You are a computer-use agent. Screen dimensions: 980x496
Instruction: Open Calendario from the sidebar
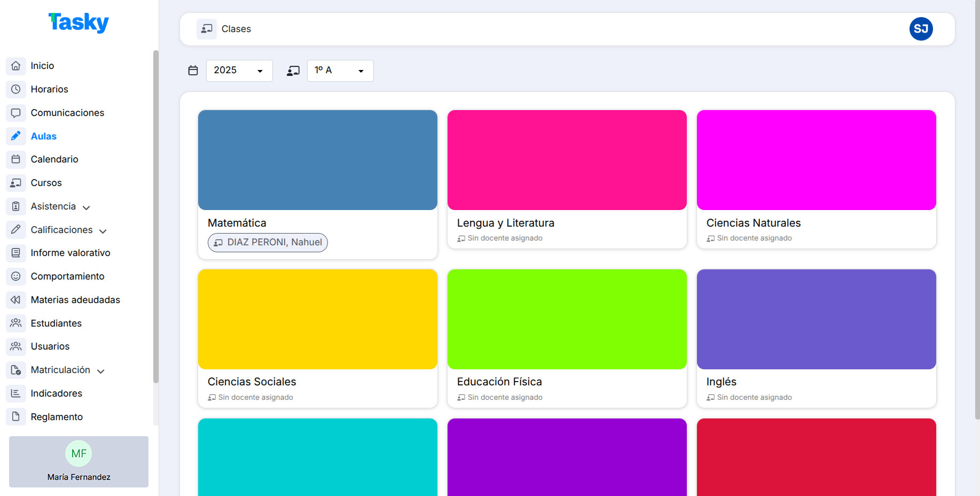point(54,159)
